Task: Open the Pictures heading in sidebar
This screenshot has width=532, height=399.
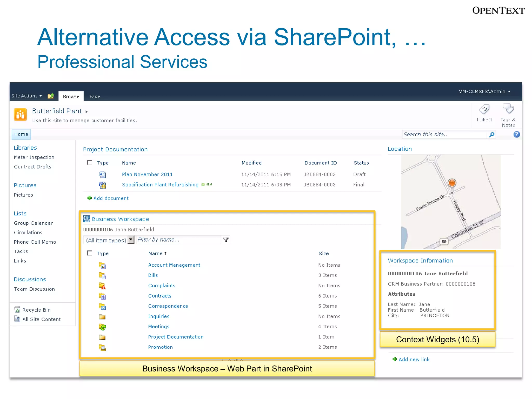Action: click(x=25, y=185)
